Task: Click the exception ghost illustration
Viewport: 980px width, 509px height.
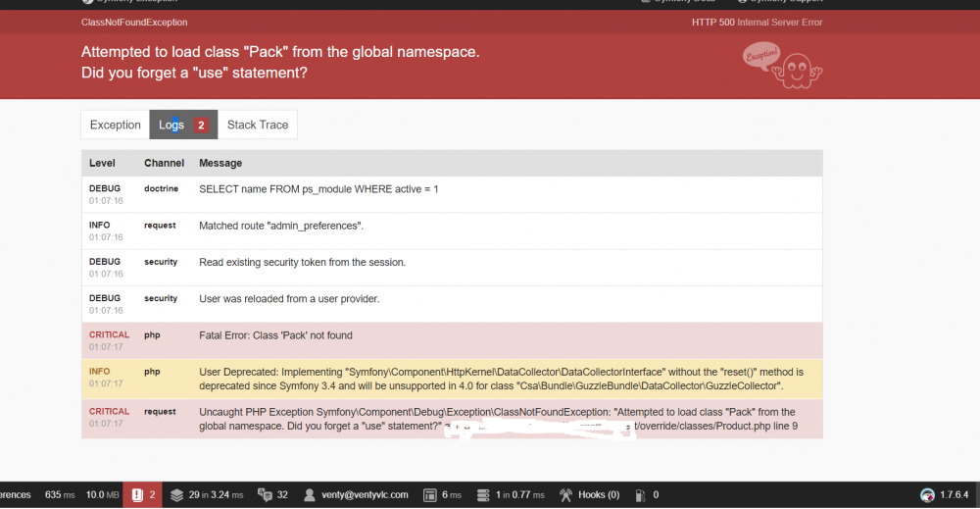Action: pyautogui.click(x=782, y=65)
